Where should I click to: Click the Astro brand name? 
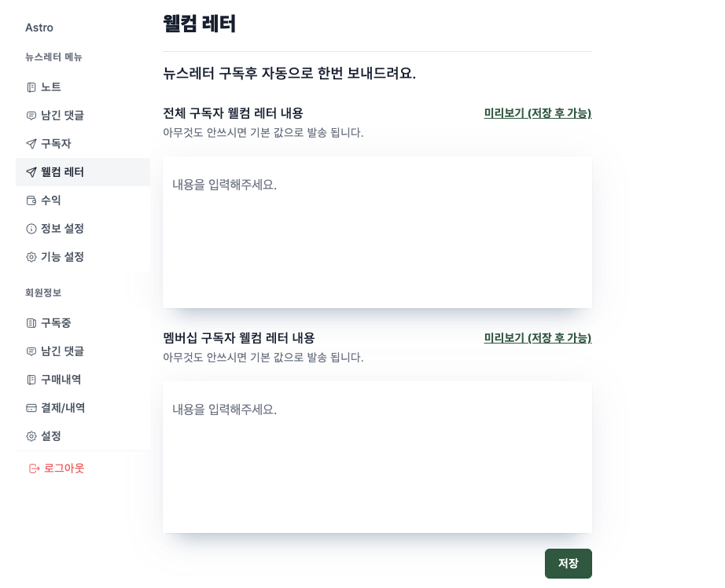click(x=39, y=28)
